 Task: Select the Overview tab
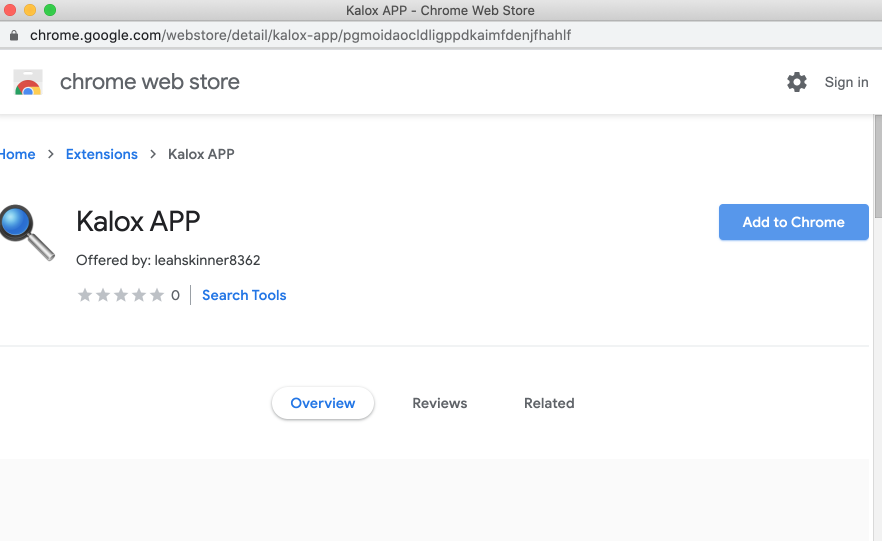(x=322, y=403)
